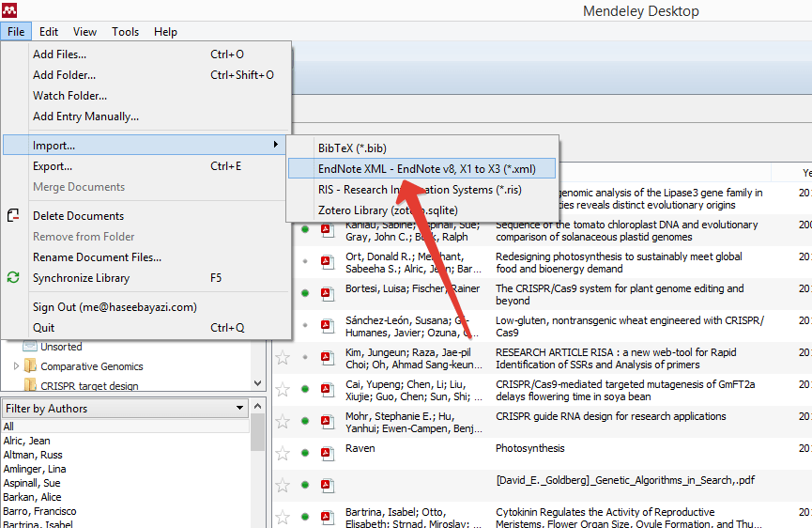Choose Add Folder... menu entry
The width and height of the screenshot is (812, 528).
tap(146, 74)
